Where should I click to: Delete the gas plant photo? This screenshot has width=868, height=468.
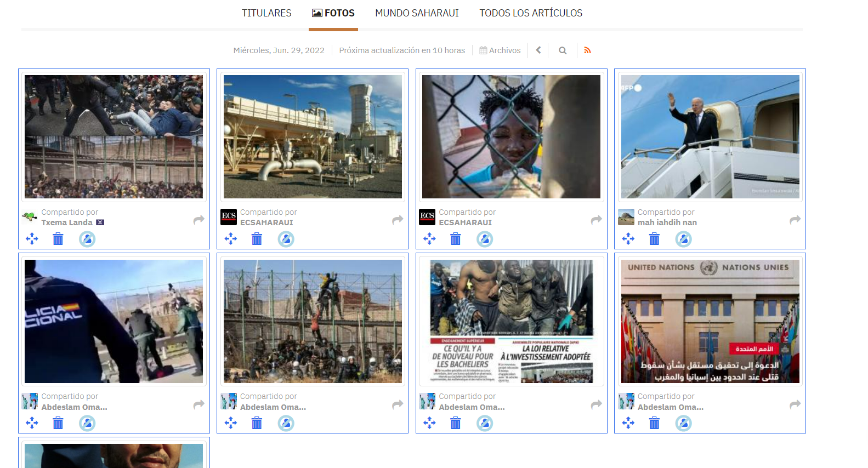[257, 239]
